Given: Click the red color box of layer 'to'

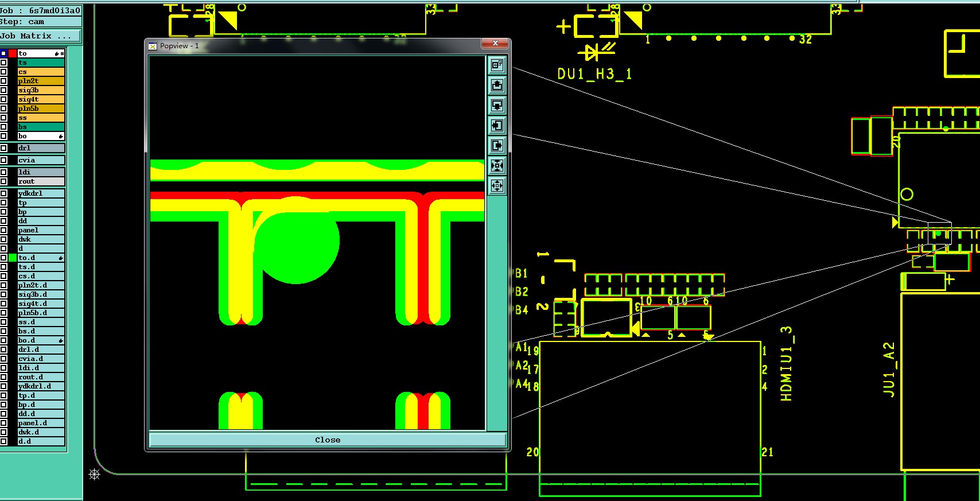Looking at the screenshot, I should (x=13, y=53).
